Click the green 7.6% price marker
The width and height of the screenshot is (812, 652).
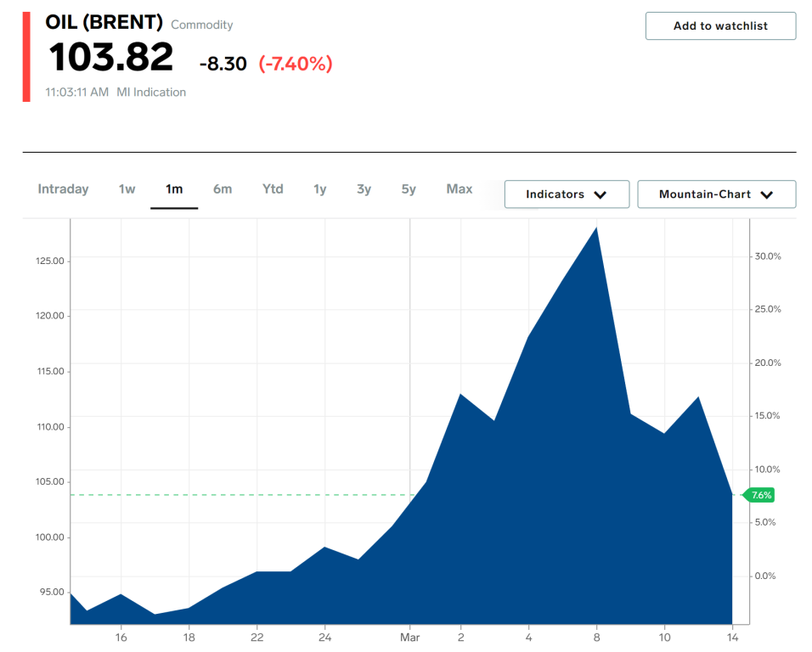coord(759,495)
